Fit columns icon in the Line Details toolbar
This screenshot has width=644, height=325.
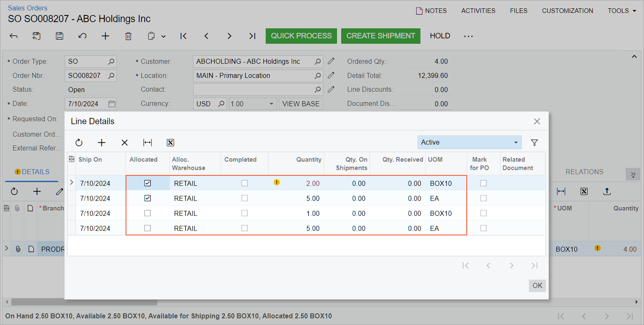148,142
